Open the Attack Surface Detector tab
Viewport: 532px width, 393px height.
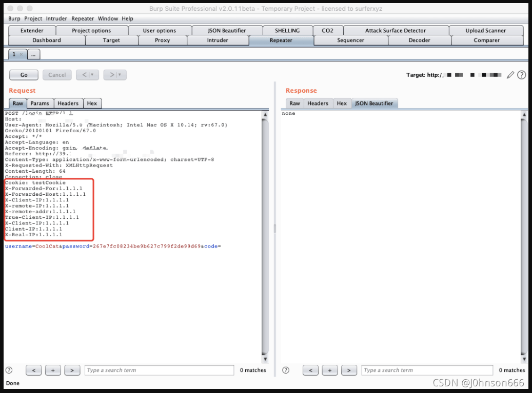[x=396, y=31]
